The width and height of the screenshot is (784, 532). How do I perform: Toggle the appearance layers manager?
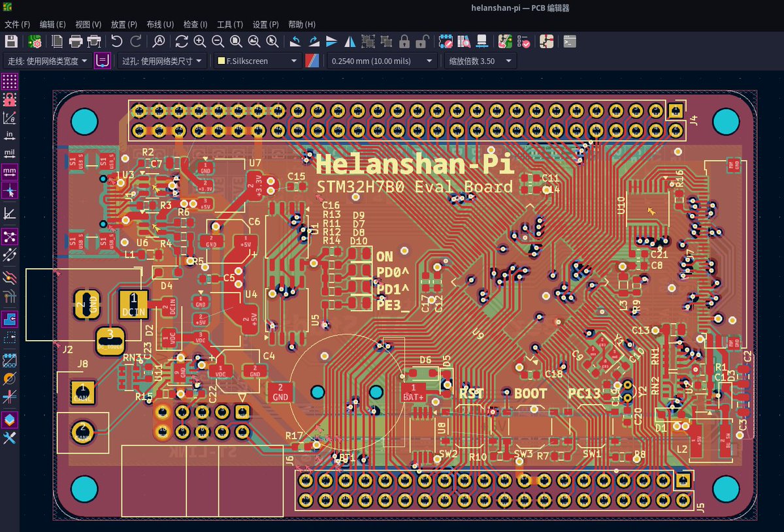[x=9, y=420]
